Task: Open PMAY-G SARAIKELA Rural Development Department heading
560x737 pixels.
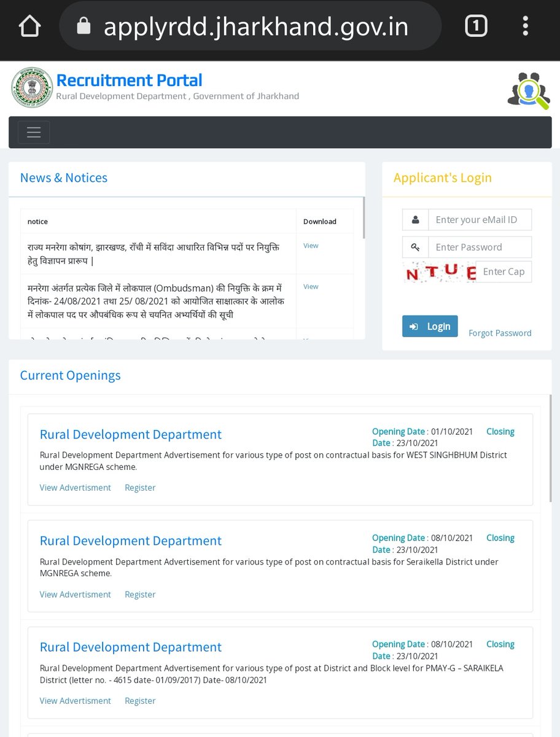Action: pos(130,647)
